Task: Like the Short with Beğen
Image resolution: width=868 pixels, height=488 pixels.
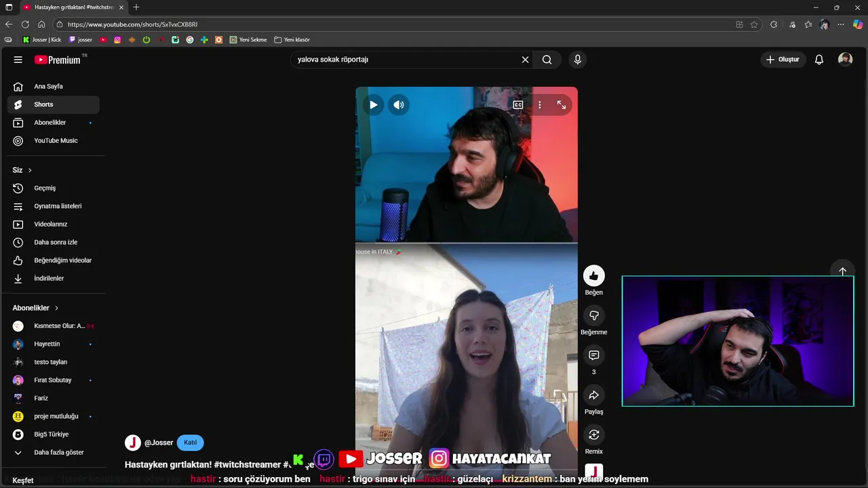Action: tap(594, 276)
